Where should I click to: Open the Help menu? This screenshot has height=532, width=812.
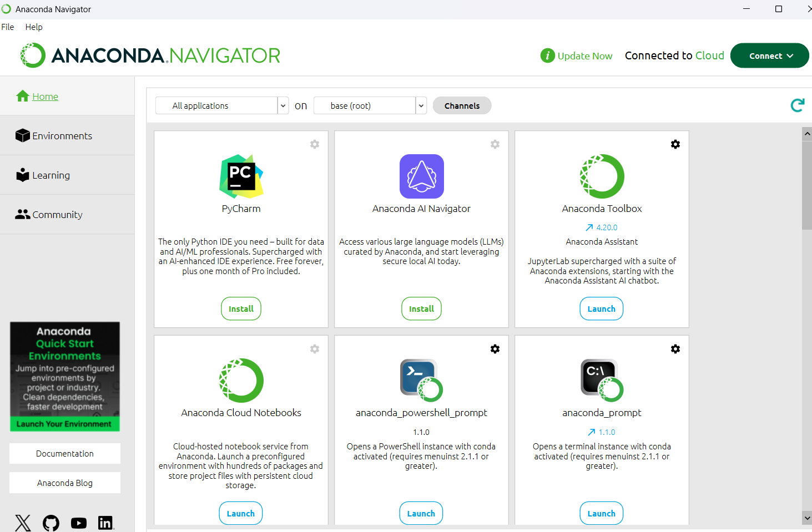pos(34,27)
